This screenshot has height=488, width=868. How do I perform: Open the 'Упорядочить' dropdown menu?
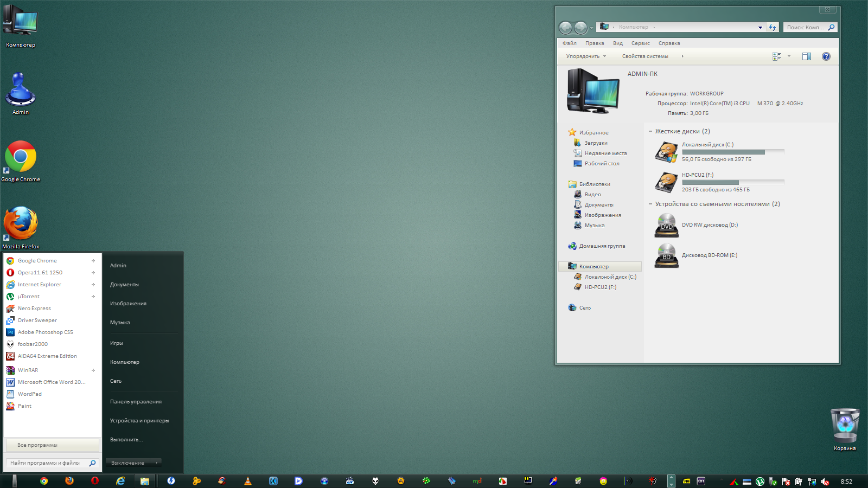pos(586,56)
